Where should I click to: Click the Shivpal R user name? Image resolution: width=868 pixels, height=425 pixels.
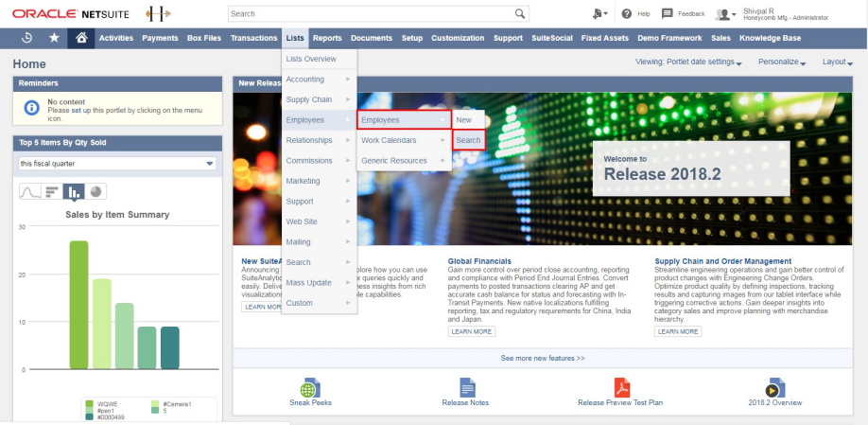(758, 10)
